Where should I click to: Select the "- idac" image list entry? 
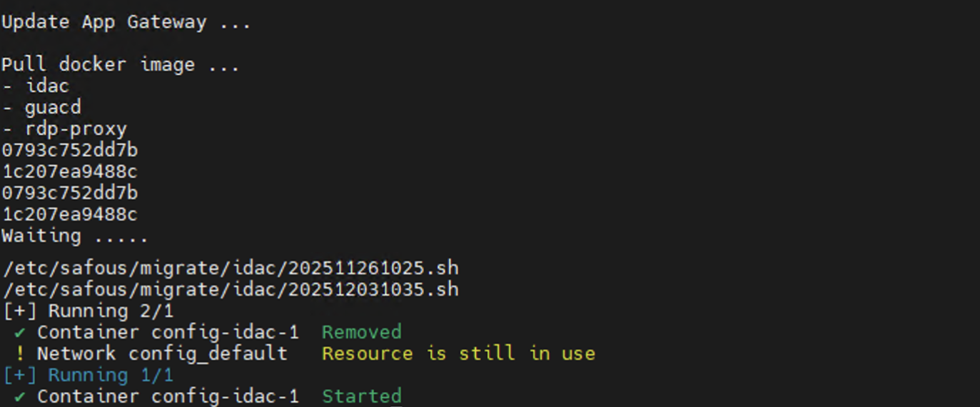[x=36, y=86]
